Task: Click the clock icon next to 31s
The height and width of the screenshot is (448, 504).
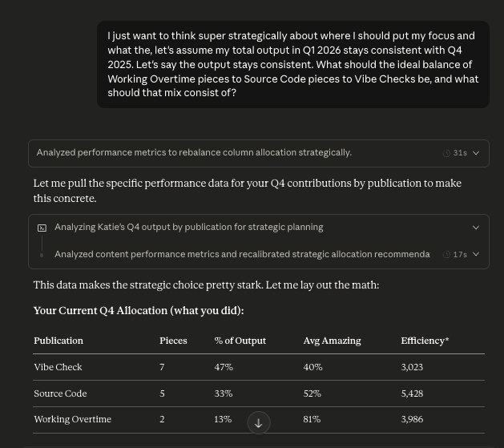Action: click(x=446, y=153)
